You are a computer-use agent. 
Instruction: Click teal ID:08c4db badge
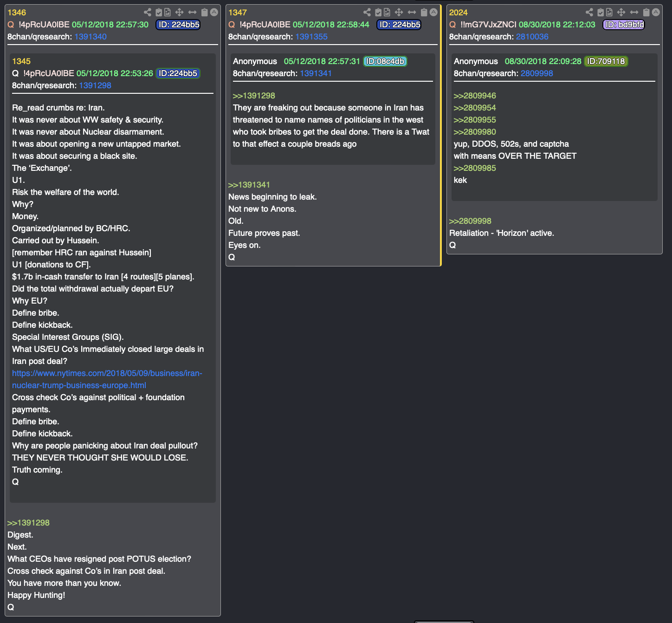click(385, 61)
